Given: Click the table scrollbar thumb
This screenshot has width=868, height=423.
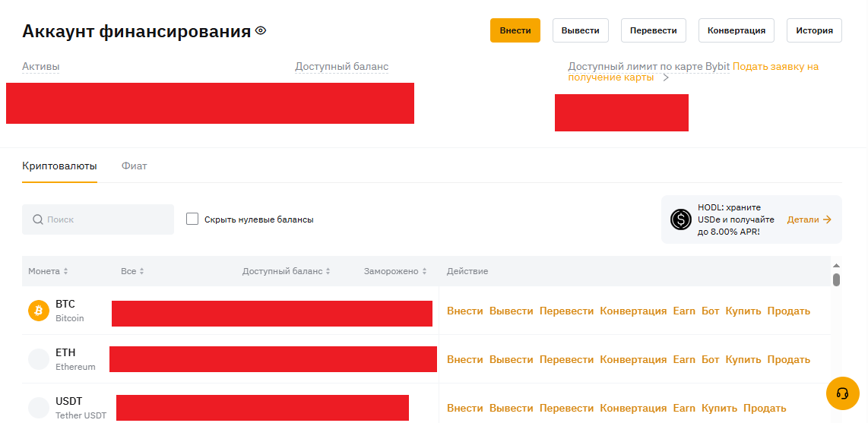Looking at the screenshot, I should (x=836, y=279).
